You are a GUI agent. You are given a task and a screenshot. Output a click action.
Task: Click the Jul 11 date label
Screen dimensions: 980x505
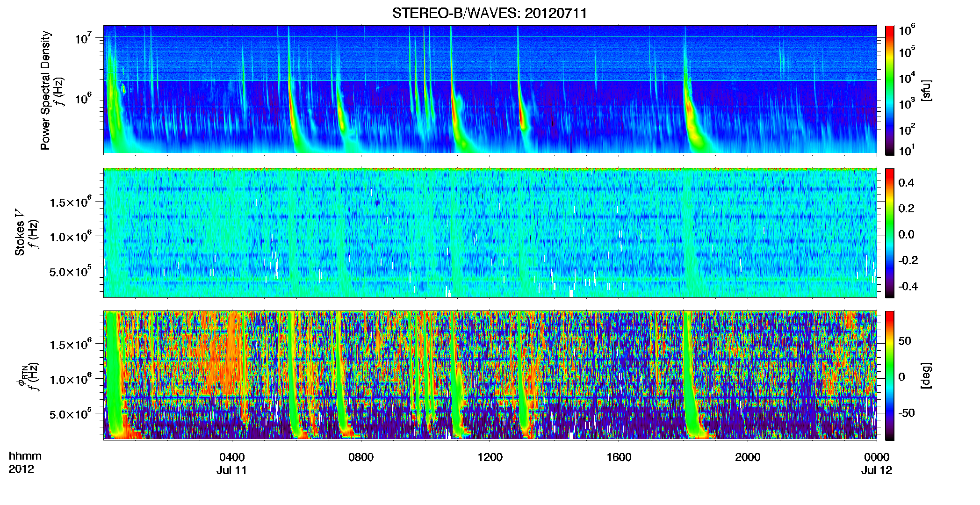[231, 470]
